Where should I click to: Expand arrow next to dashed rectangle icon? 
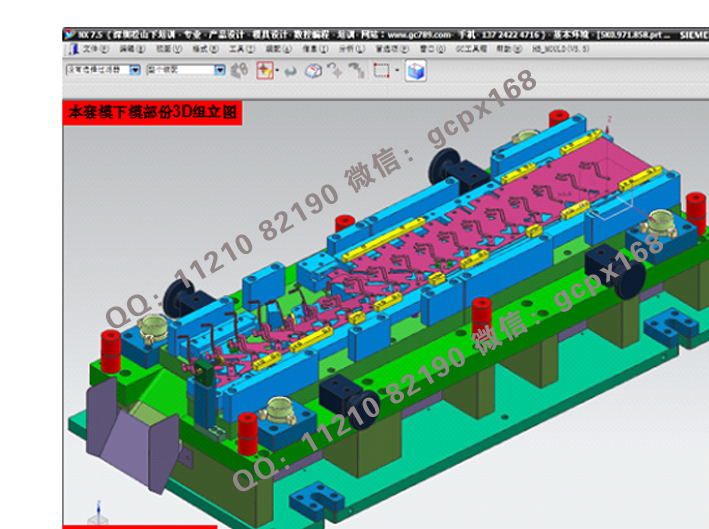pyautogui.click(x=397, y=71)
